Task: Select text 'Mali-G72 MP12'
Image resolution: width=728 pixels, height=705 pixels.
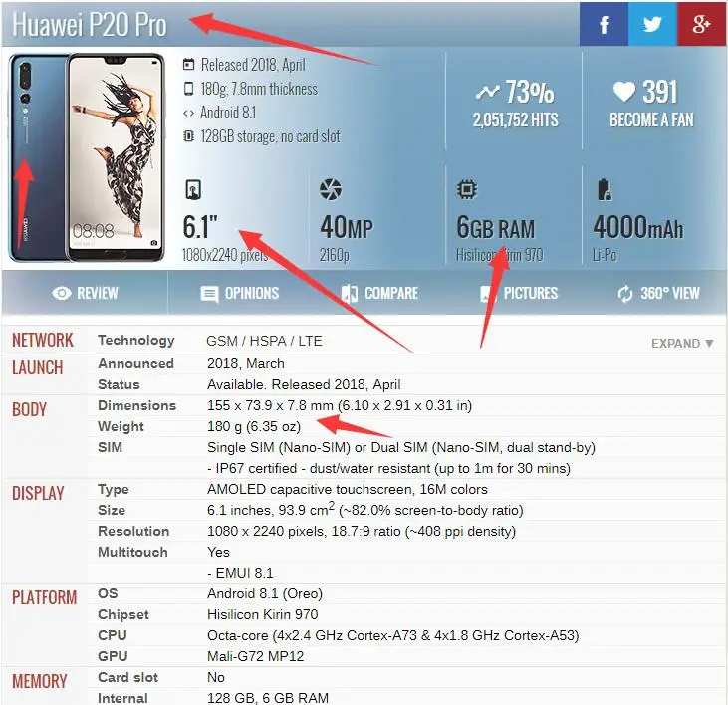Action: [255, 656]
